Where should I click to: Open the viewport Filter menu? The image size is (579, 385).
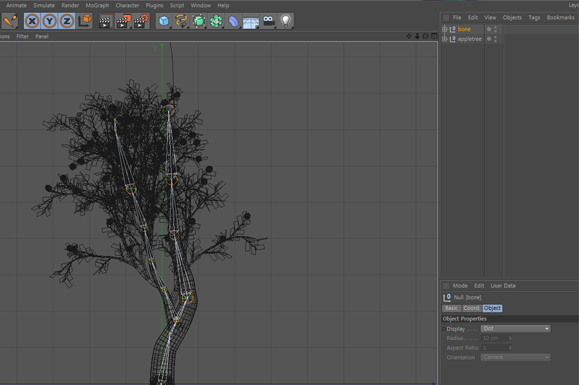click(23, 36)
